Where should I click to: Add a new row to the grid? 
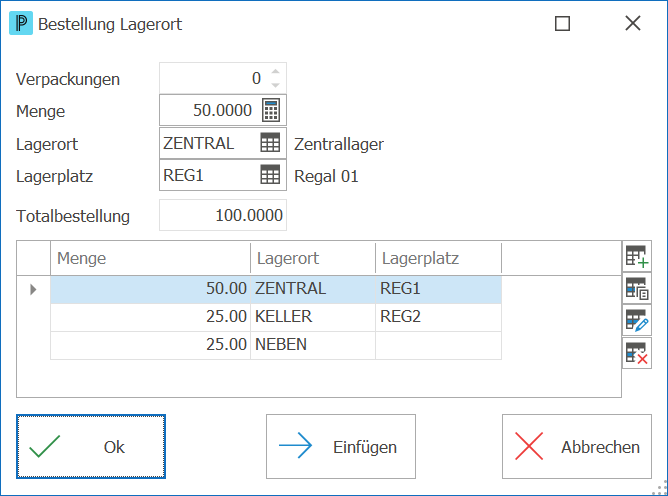(637, 256)
